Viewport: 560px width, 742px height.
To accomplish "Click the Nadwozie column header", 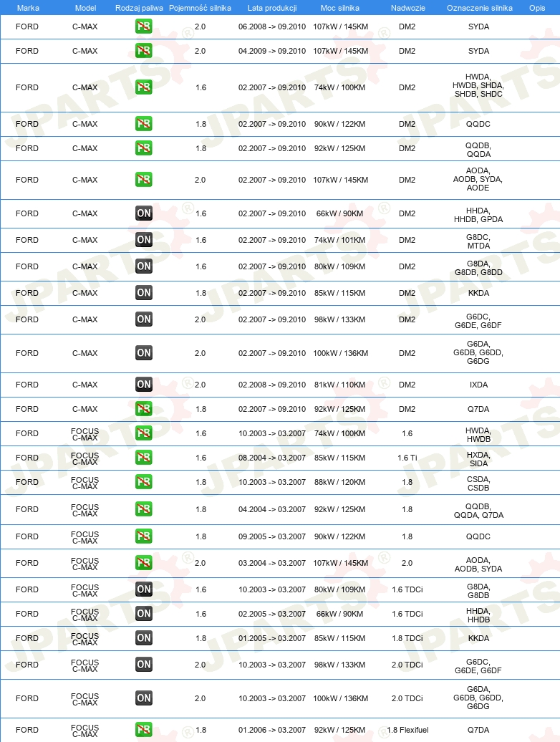I will (x=407, y=8).
